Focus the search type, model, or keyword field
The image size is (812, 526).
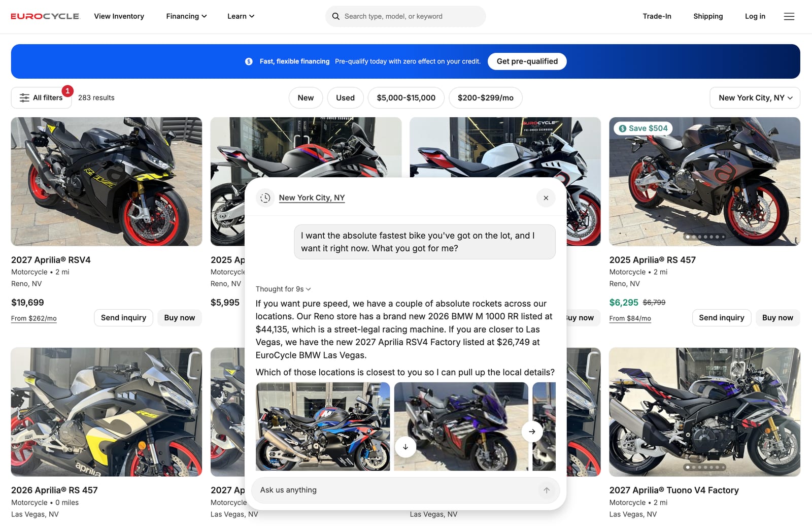pyautogui.click(x=405, y=16)
